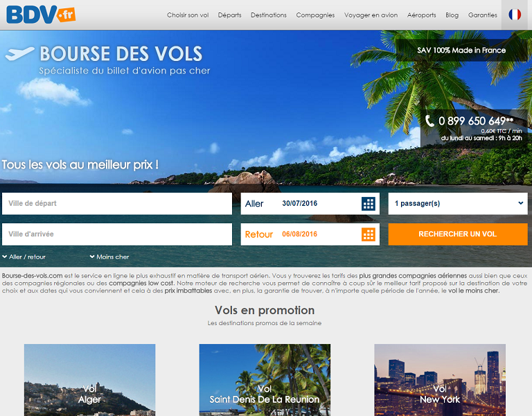Open the Départs menu
The width and height of the screenshot is (532, 416).
click(230, 15)
